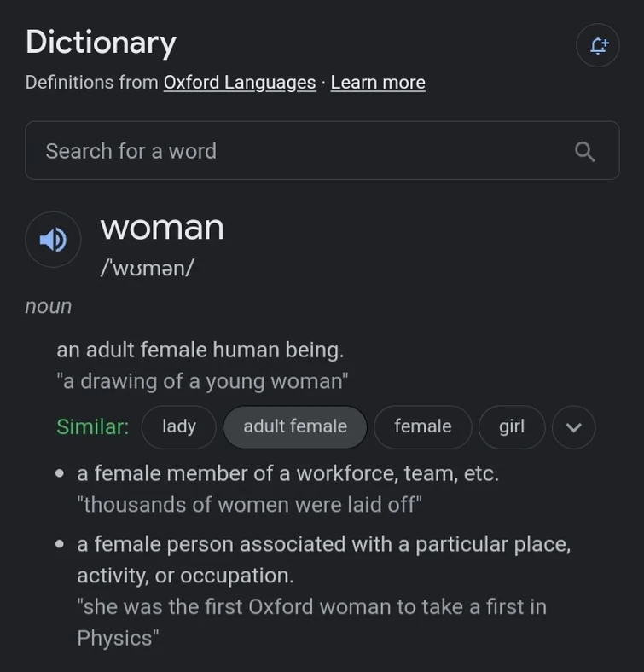The image size is (644, 672).
Task: Select the 'girl' synonym chip
Action: click(512, 426)
